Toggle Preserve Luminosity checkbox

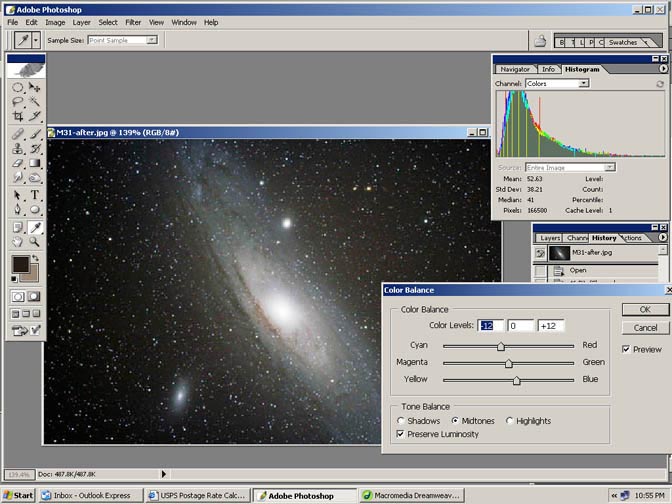[x=401, y=434]
